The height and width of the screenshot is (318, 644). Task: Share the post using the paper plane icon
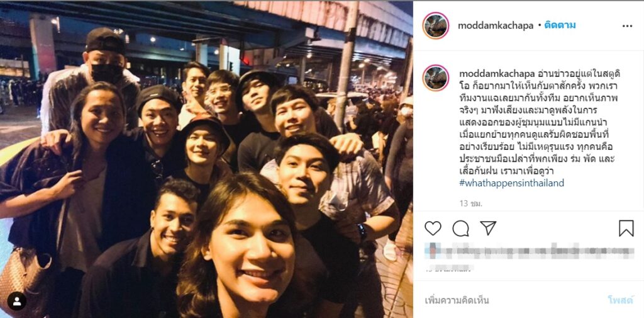click(488, 227)
